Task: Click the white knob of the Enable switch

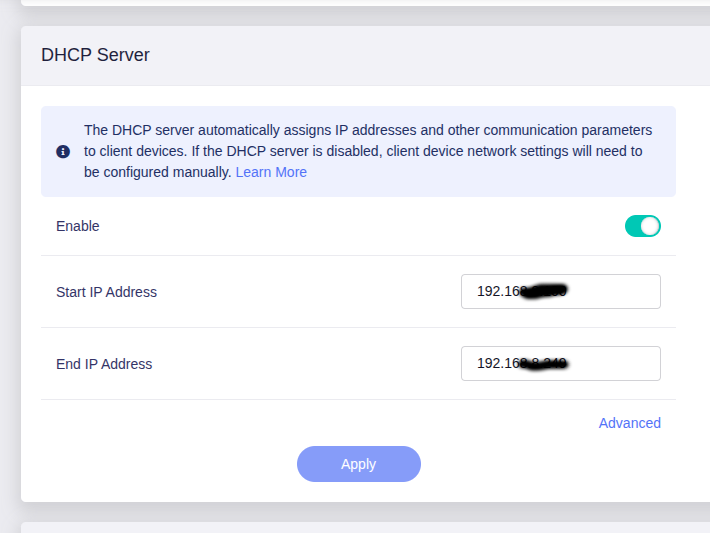Action: click(x=650, y=226)
